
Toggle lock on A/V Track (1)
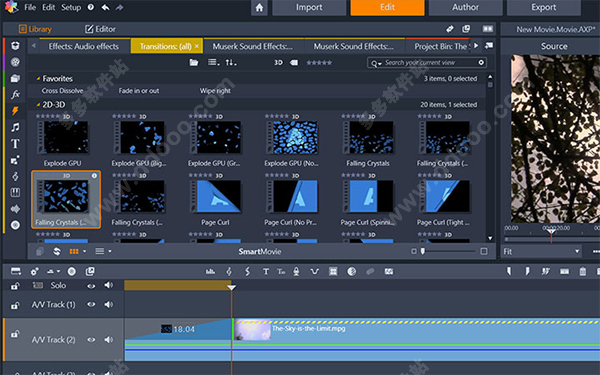pos(15,305)
